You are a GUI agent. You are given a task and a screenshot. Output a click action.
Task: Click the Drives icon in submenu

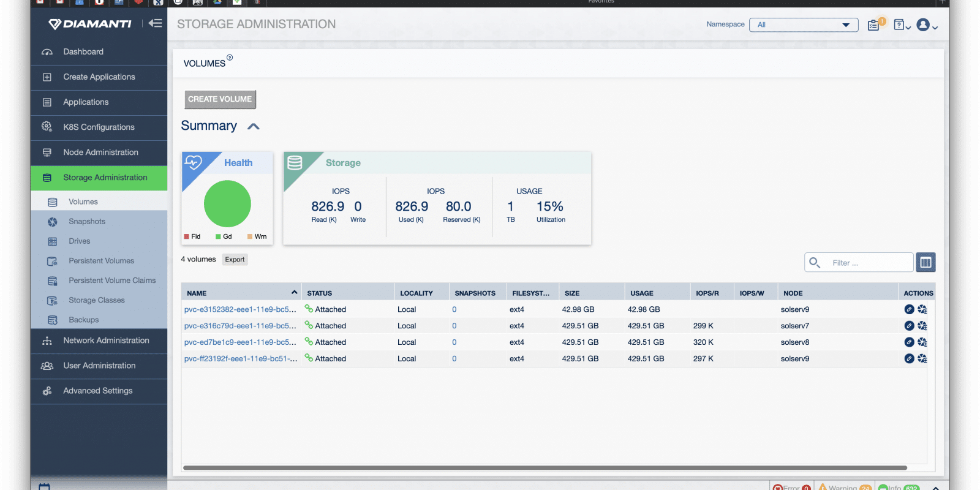(x=53, y=241)
